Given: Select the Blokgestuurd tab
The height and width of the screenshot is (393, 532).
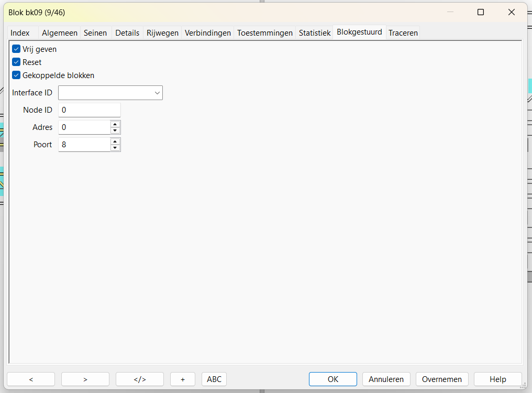Looking at the screenshot, I should (x=359, y=32).
